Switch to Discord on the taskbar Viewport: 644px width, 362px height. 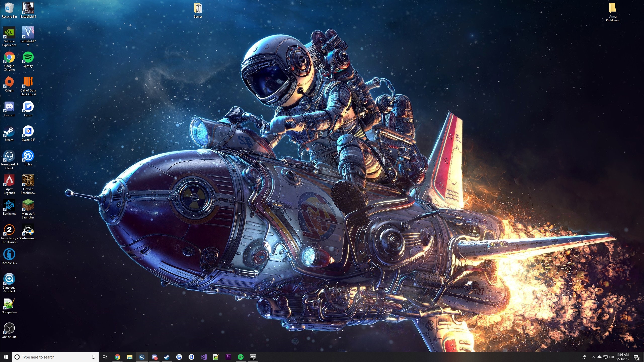point(154,357)
